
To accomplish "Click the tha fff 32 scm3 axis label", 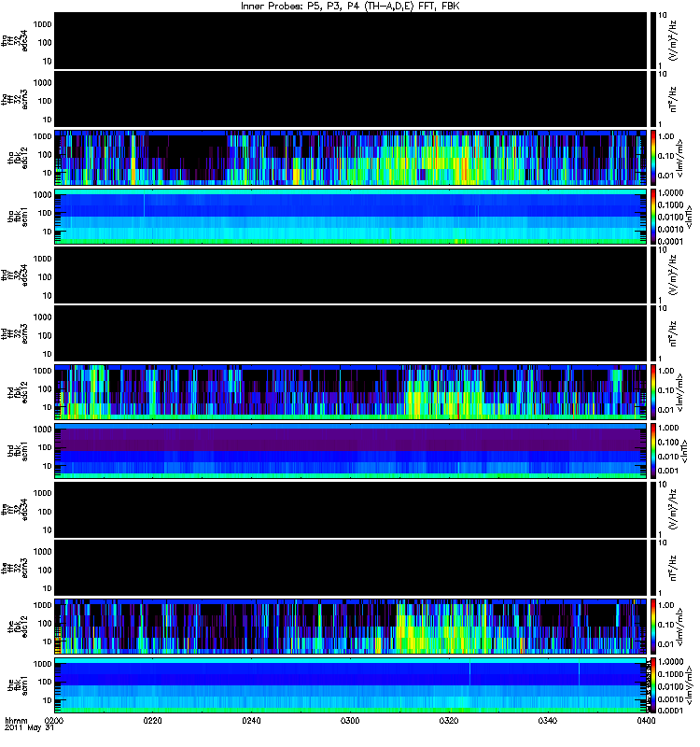I will 15,100.
